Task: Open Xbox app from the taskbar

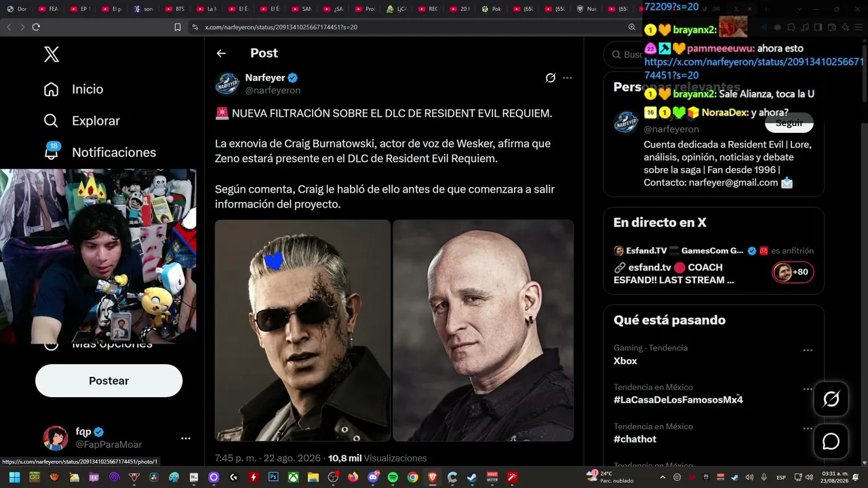Action: tap(293, 477)
